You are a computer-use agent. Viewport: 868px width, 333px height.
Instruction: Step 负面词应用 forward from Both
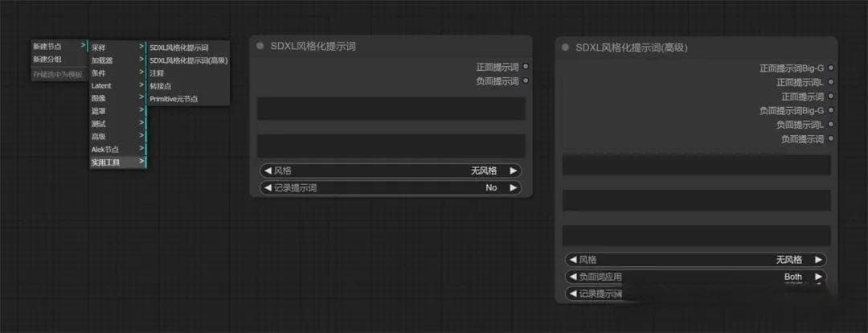(818, 277)
